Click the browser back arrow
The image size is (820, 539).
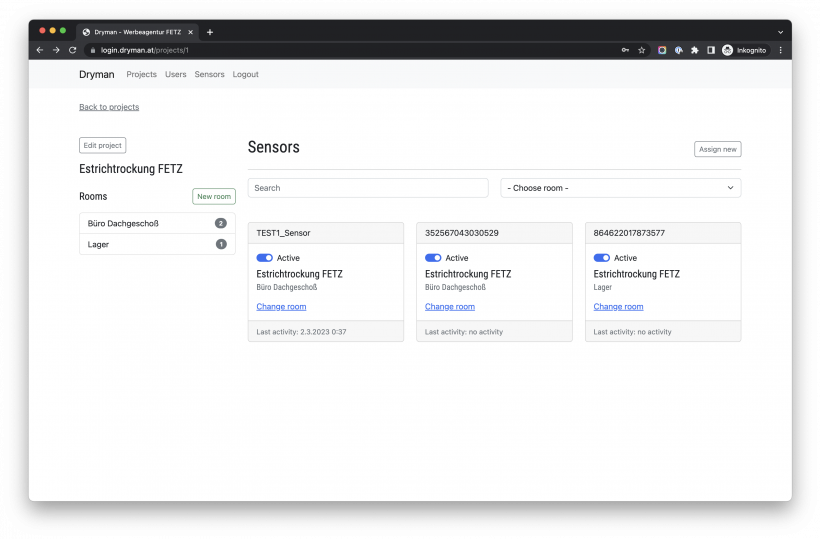[40, 49]
